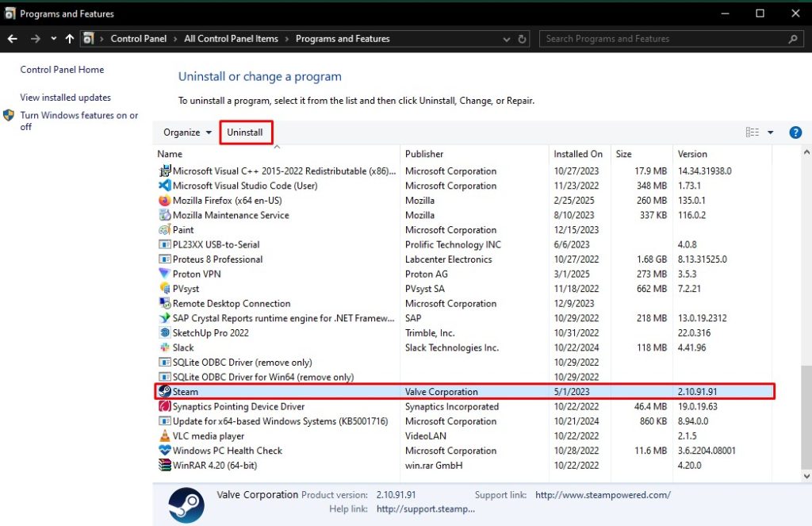Select the 'Labcenter Electronics' cell
The image size is (812, 526).
[x=449, y=259]
